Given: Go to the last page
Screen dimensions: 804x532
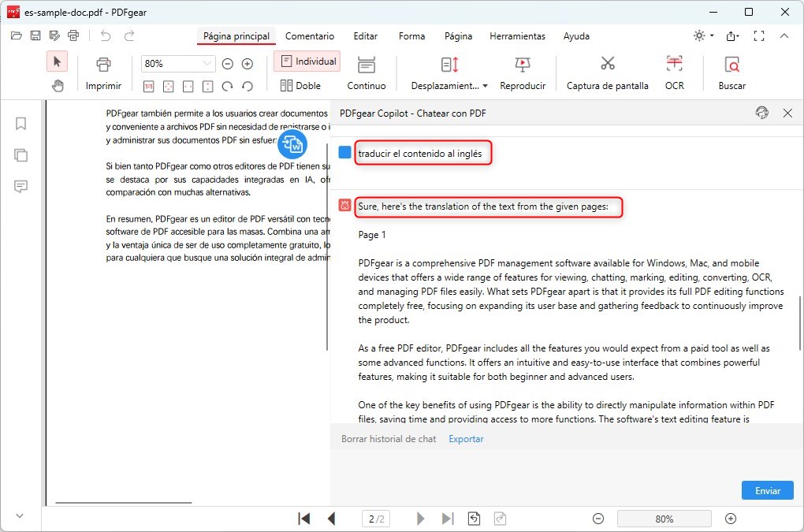Looking at the screenshot, I should (448, 519).
